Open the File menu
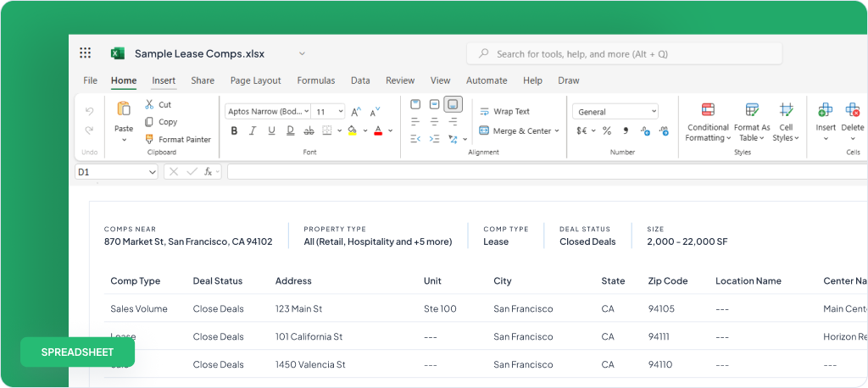The width and height of the screenshot is (868, 388). [90, 80]
